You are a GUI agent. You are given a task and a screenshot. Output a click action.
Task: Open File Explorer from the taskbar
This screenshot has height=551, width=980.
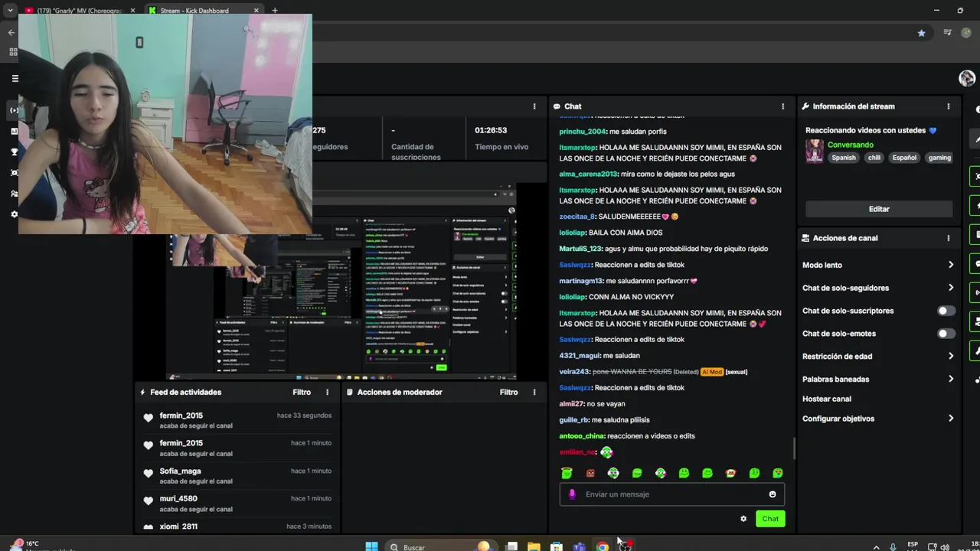coord(534,546)
